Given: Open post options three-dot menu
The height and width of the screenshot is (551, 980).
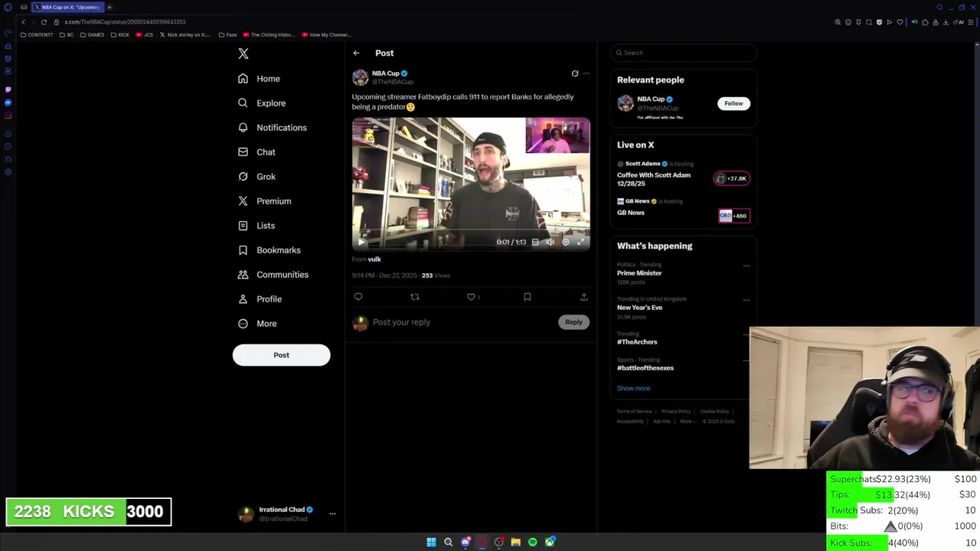Looking at the screenshot, I should click(x=586, y=73).
